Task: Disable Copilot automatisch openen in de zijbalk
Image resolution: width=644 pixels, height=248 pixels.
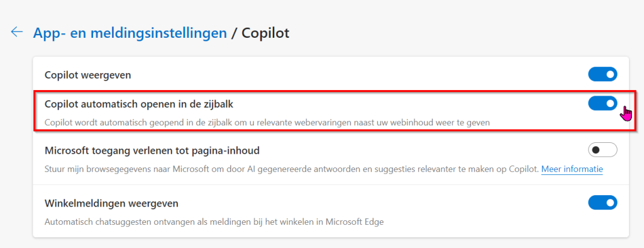Action: [x=602, y=103]
